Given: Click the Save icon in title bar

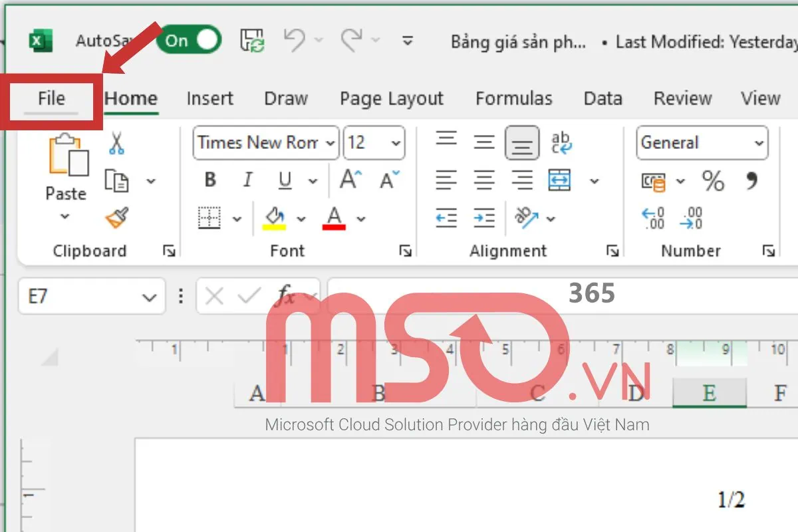Looking at the screenshot, I should point(253,41).
